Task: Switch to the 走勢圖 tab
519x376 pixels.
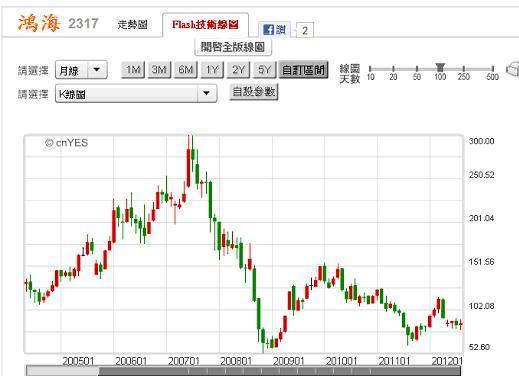Action: pos(132,24)
